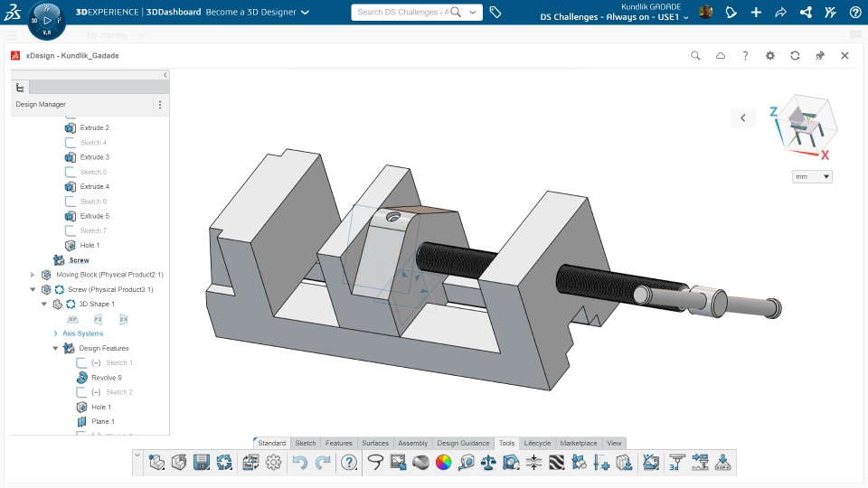Click the Interference check compress icon
The width and height of the screenshot is (868, 488).
coord(533,462)
